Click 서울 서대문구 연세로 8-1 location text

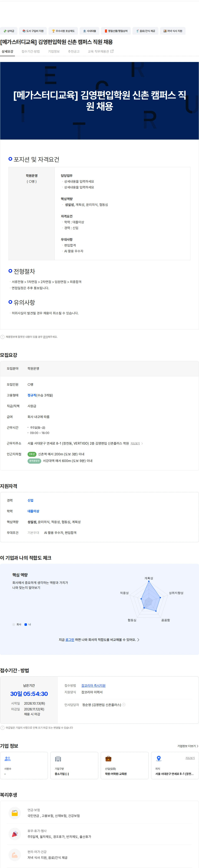pos(174,774)
